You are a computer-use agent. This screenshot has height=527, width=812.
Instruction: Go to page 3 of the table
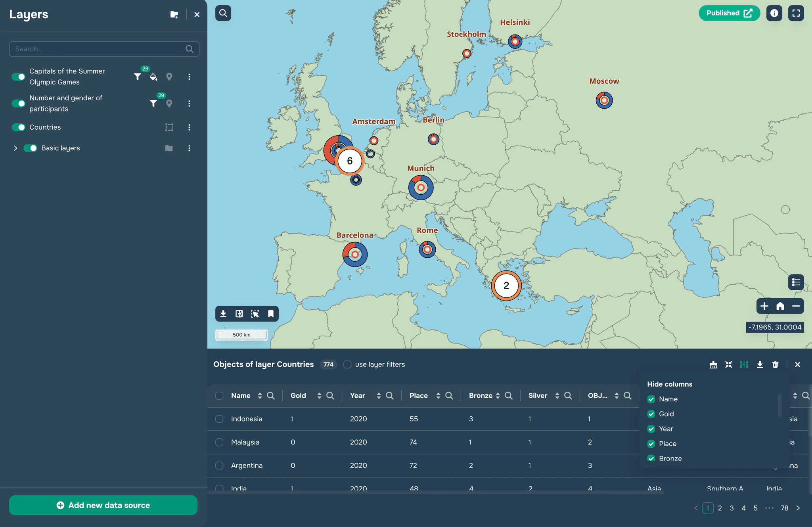pos(732,508)
